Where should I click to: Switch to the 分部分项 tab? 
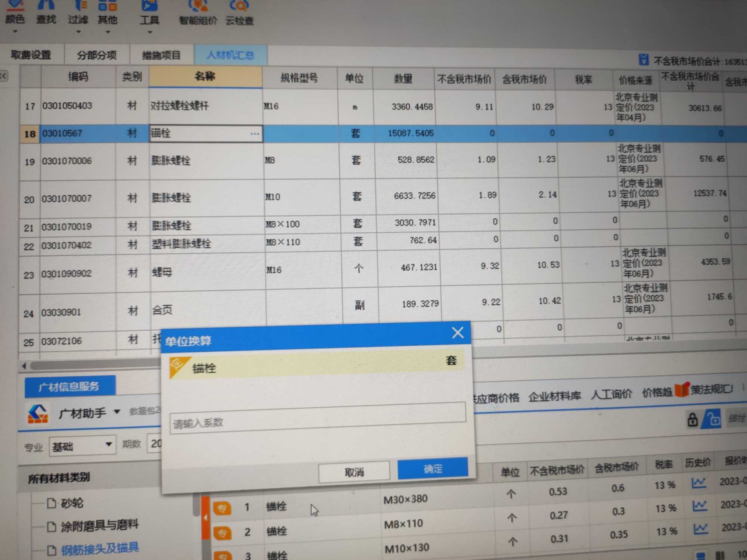(x=97, y=55)
